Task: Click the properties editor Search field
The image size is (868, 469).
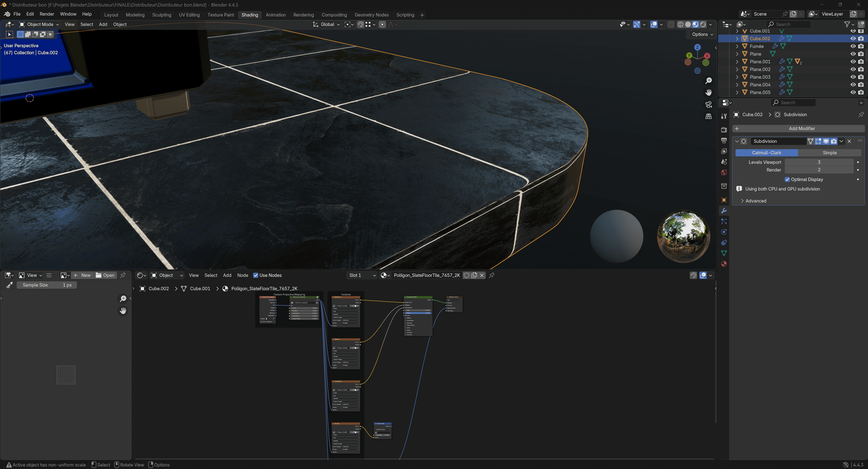Action: [x=793, y=102]
